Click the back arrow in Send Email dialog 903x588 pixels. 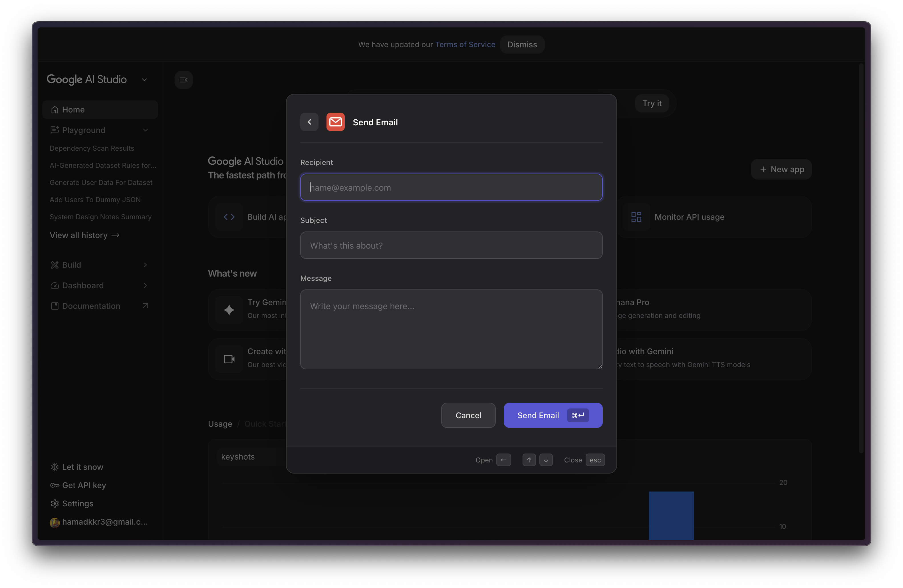coord(309,122)
